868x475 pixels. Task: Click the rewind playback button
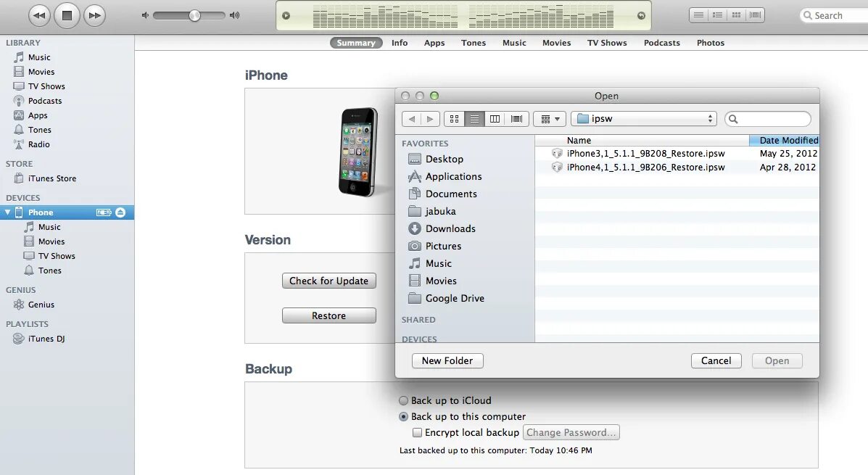point(39,15)
